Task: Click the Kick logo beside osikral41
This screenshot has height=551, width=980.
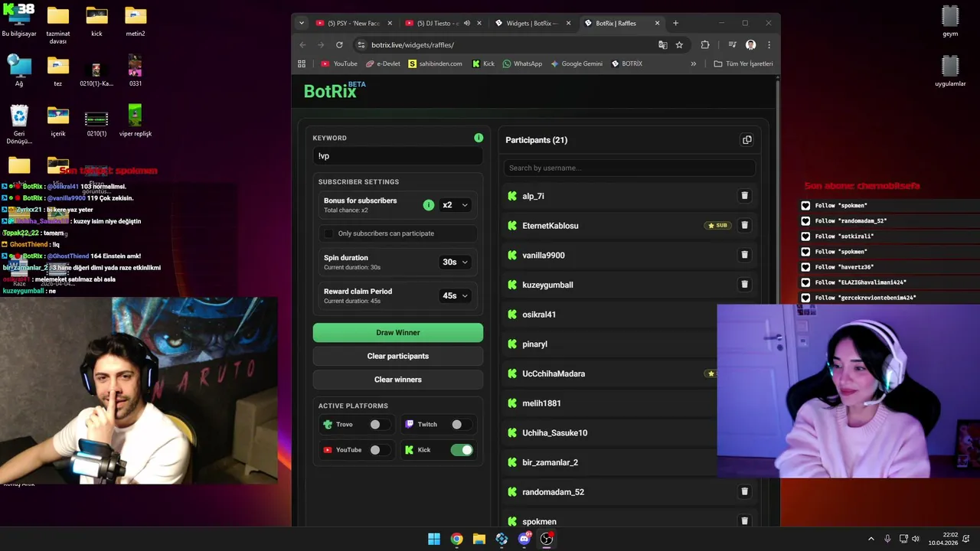Action: pyautogui.click(x=512, y=315)
